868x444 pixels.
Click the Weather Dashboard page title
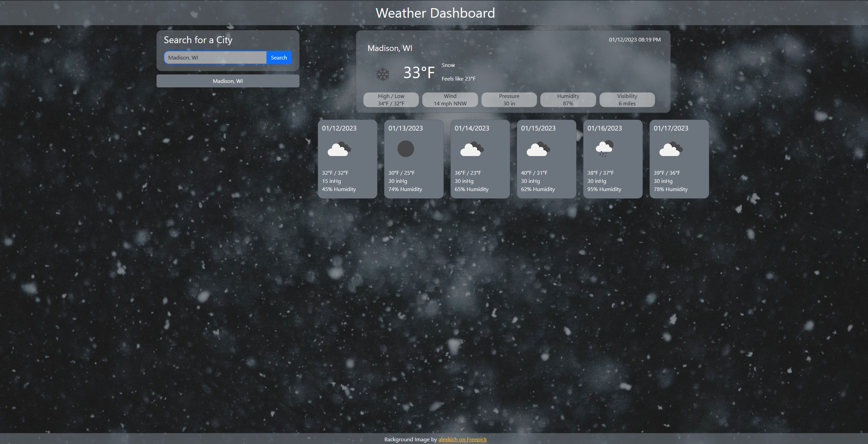click(x=435, y=13)
